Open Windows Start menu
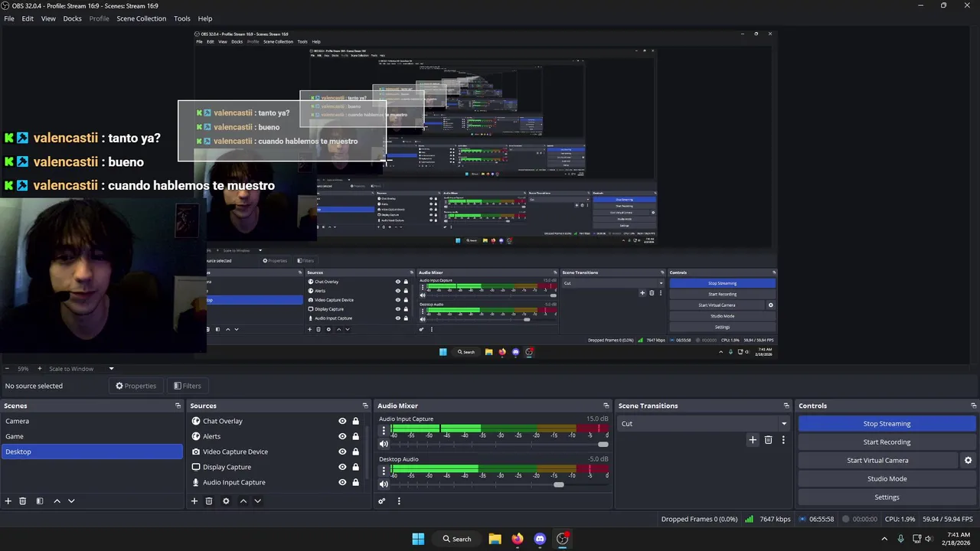Viewport: 980px width, 551px height. [418, 539]
